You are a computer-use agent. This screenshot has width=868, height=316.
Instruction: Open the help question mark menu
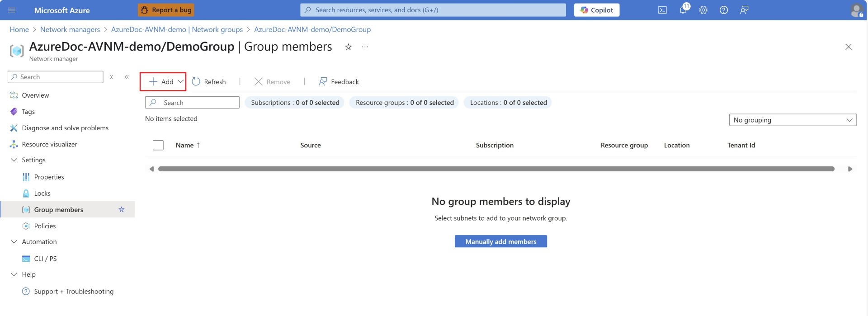723,10
